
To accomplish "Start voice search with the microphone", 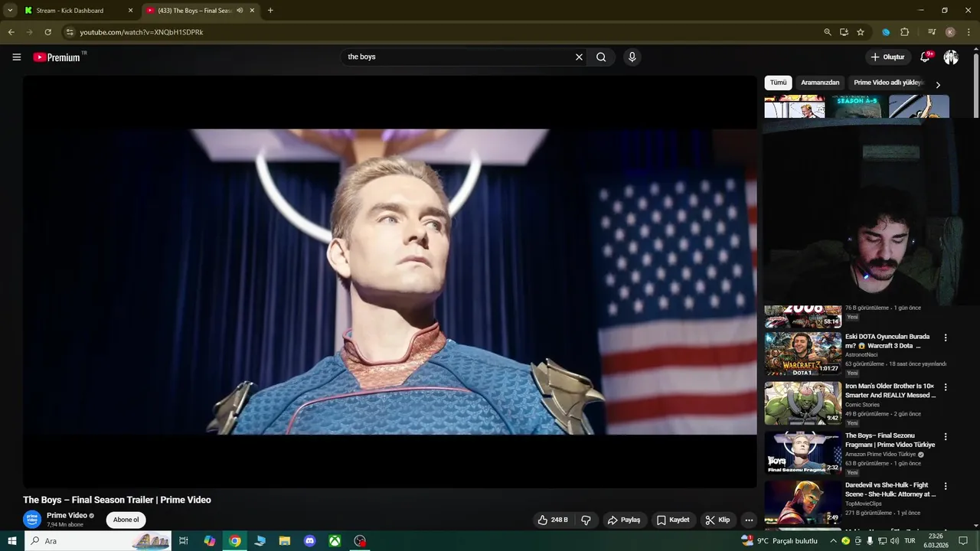I will click(632, 57).
